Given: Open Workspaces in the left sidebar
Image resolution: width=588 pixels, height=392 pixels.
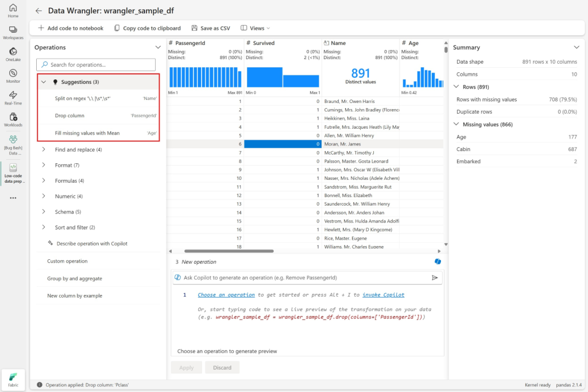Looking at the screenshot, I should pyautogui.click(x=13, y=32).
